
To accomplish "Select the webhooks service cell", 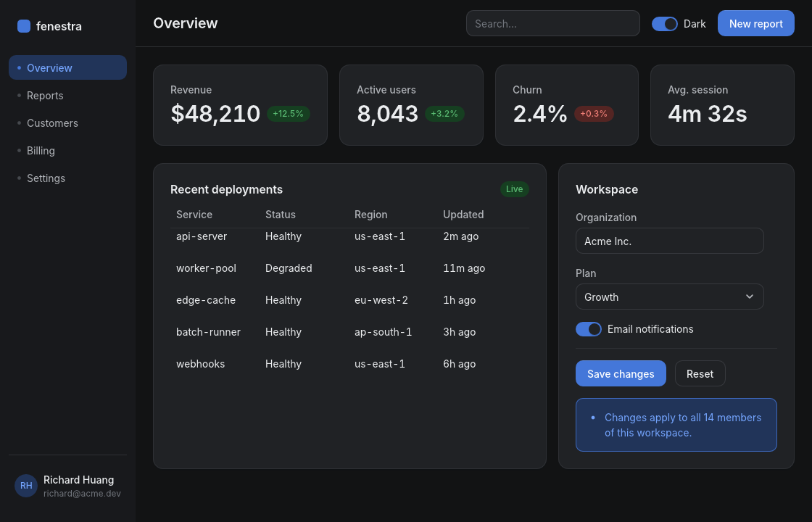I will tap(200, 364).
